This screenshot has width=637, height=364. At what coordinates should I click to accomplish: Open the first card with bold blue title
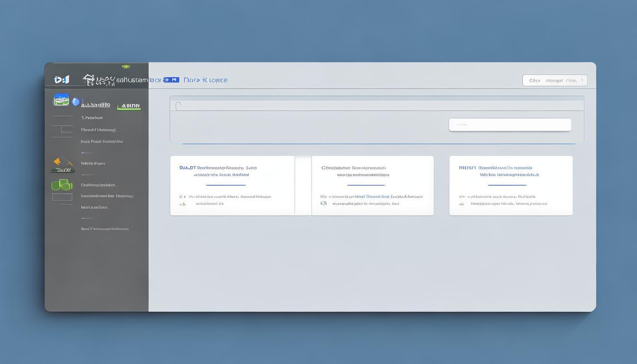tap(232, 185)
